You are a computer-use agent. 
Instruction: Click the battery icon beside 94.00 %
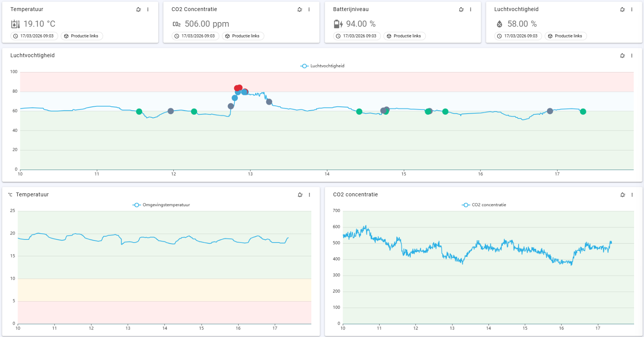(x=338, y=24)
